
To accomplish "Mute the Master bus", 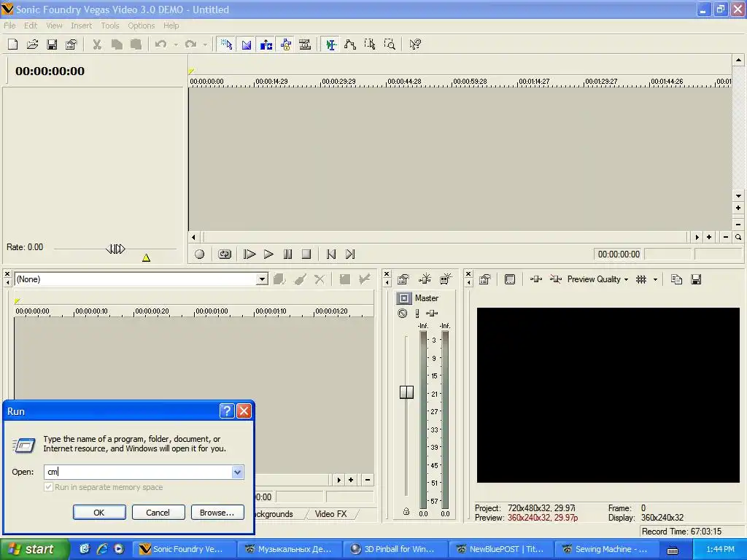I will [x=403, y=314].
